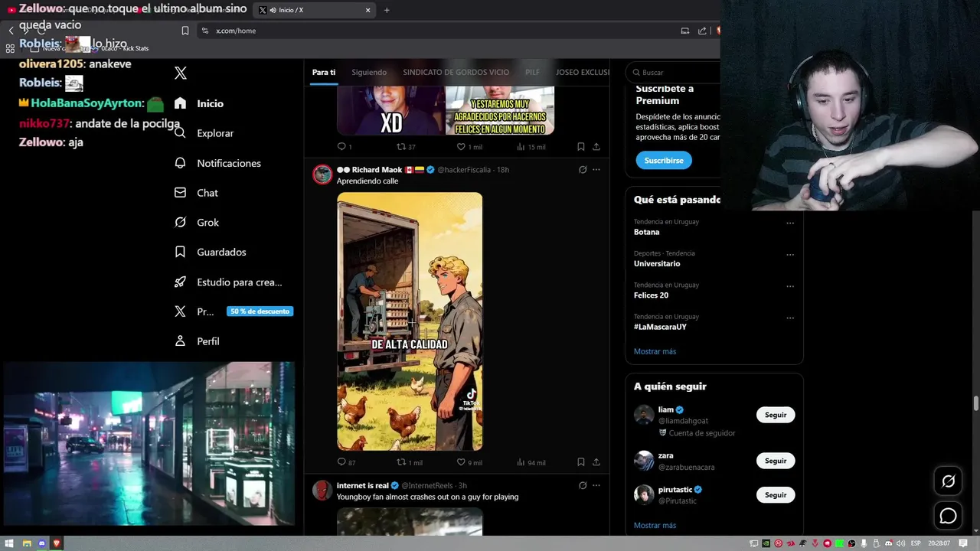Screen dimensions: 980x551
Task: Open Chat in the sidebar
Action: [x=196, y=193]
